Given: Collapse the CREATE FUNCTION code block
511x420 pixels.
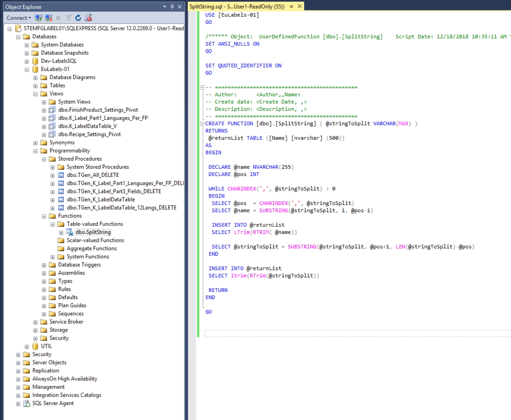Looking at the screenshot, I should point(203,124).
